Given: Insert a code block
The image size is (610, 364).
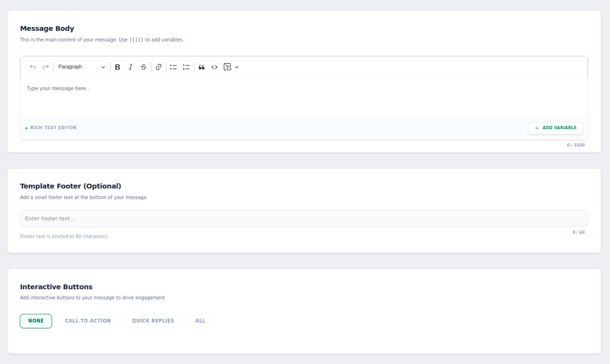Looking at the screenshot, I should pos(228,67).
